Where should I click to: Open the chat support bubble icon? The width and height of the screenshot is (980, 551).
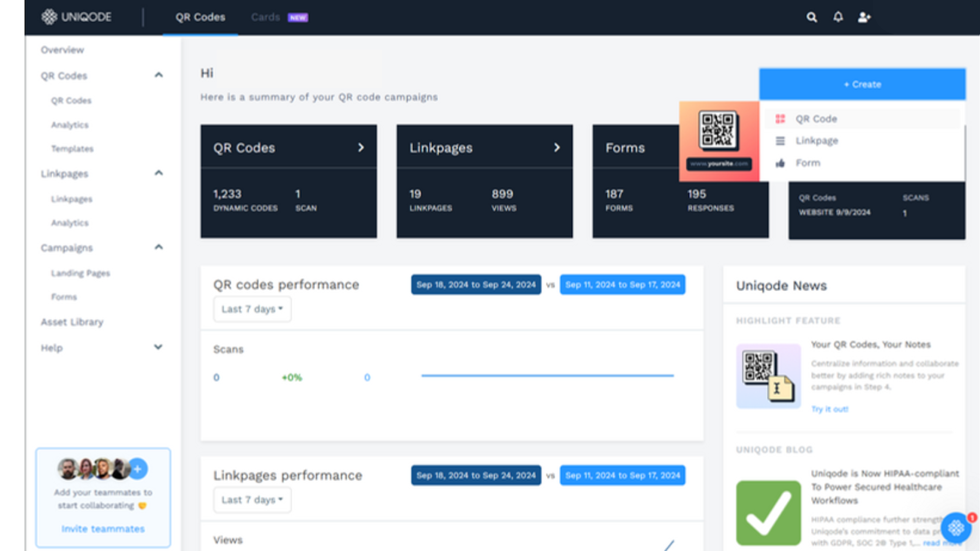pos(956,528)
